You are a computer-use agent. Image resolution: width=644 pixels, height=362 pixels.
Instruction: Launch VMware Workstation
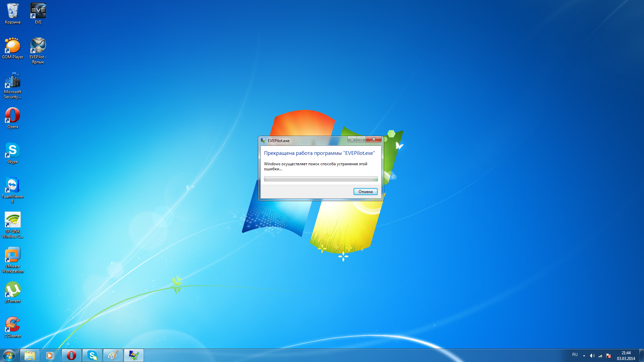click(x=12, y=255)
